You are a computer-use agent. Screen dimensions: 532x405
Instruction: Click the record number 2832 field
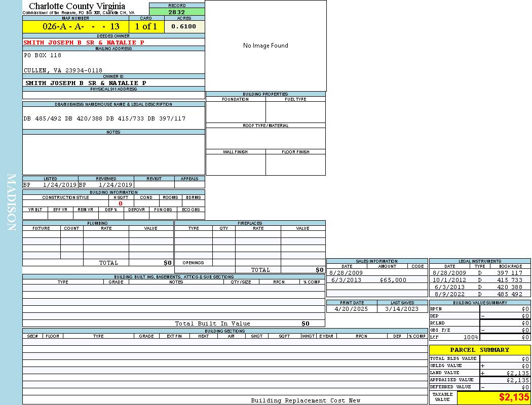coord(177,12)
